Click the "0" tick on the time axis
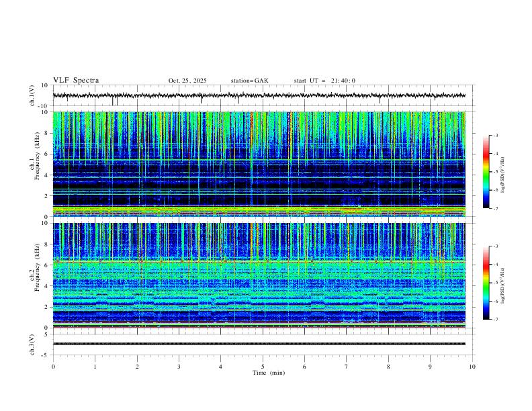Viewport: 532px width, 411px height. (53, 367)
